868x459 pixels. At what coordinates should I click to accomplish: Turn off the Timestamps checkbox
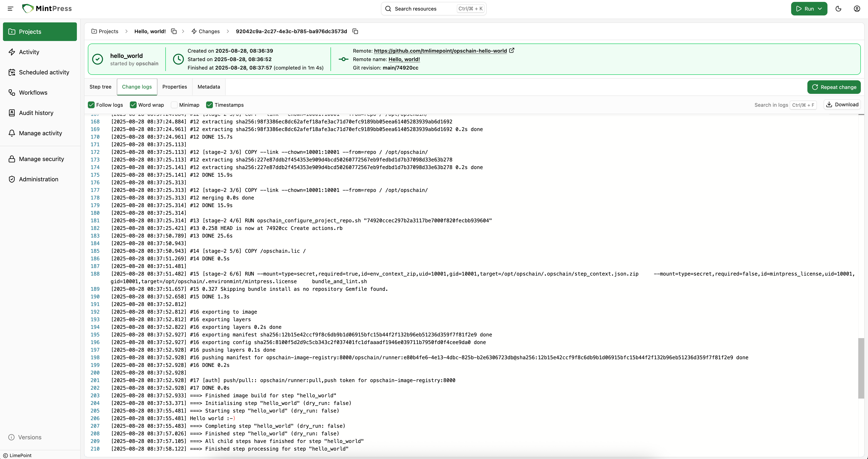click(210, 105)
